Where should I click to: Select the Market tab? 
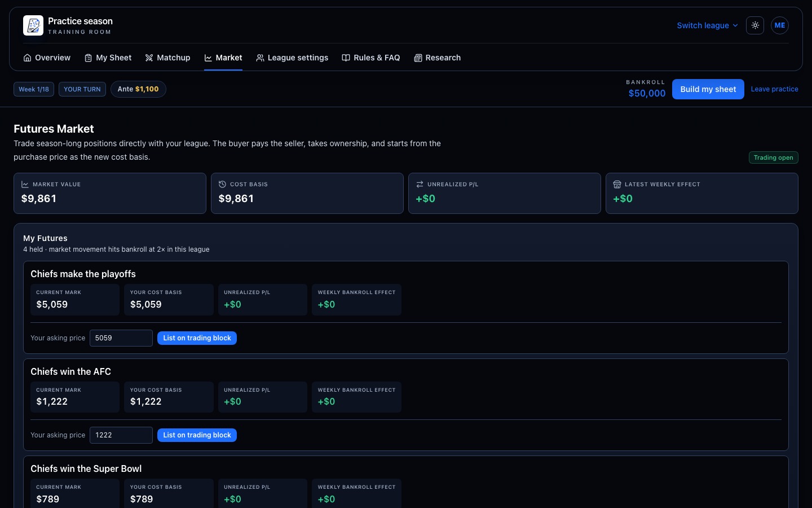(223, 58)
